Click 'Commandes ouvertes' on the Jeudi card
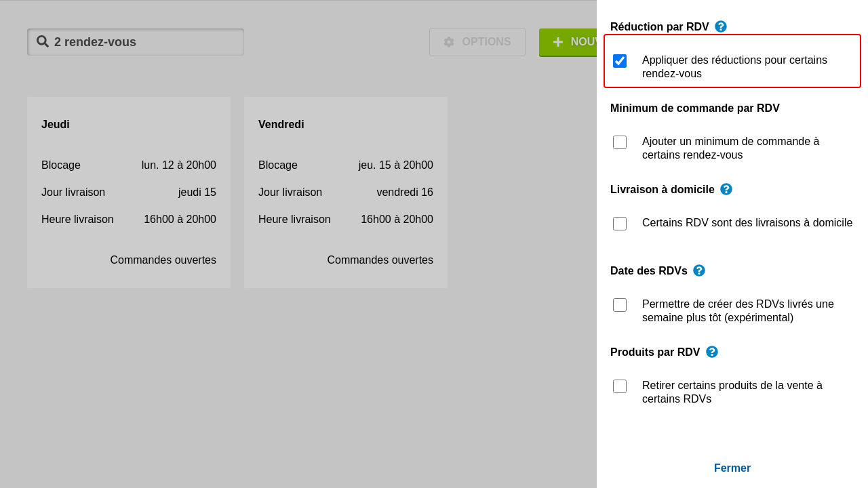This screenshot has height=488, width=868. coord(163,260)
